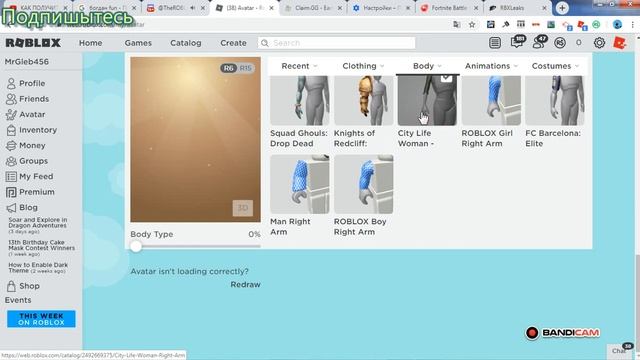
Task: Expand the Clothing dropdown tab
Action: 363,66
